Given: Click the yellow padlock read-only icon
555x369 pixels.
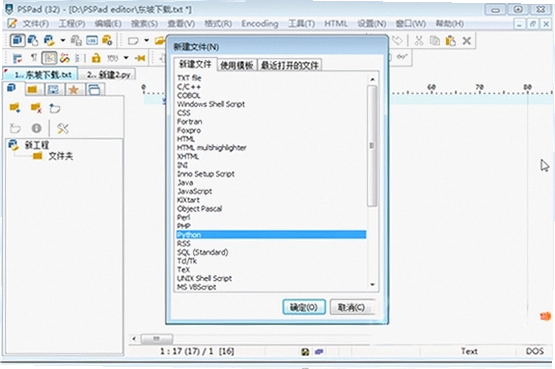Looking at the screenshot, I should [96, 58].
